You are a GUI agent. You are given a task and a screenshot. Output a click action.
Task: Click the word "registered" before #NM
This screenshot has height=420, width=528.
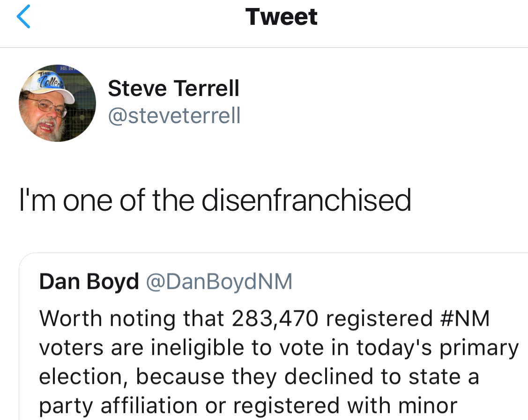[379, 319]
